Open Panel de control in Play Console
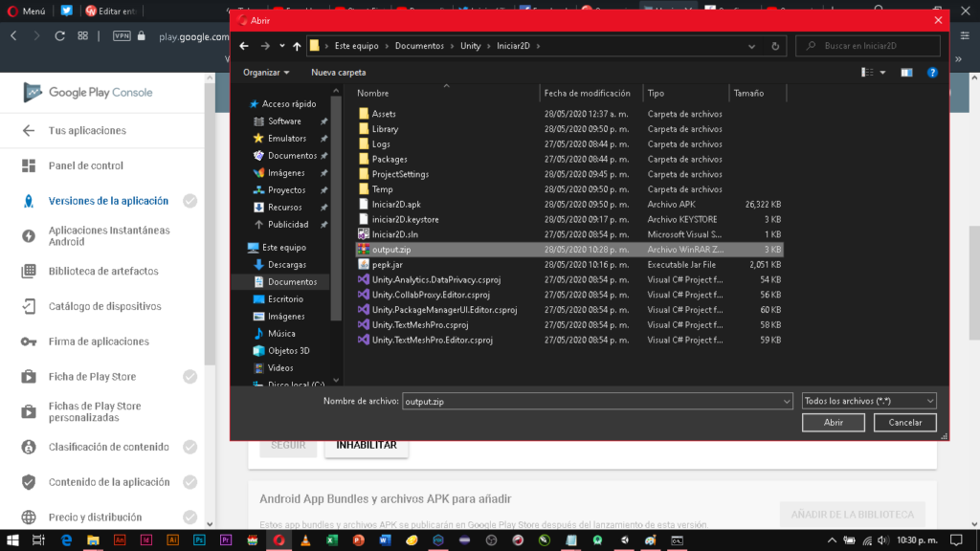 [85, 165]
